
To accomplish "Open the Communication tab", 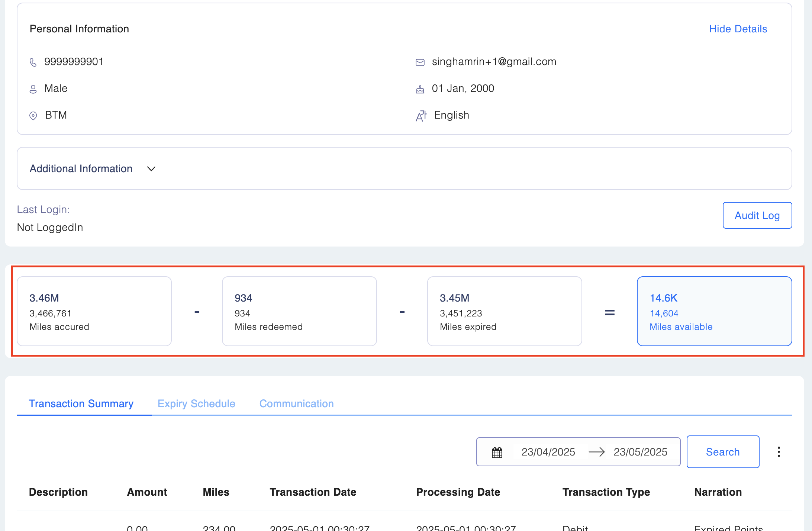I will click(296, 403).
